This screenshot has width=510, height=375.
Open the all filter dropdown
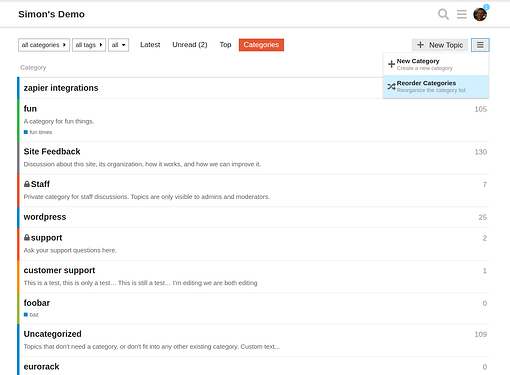pyautogui.click(x=118, y=45)
